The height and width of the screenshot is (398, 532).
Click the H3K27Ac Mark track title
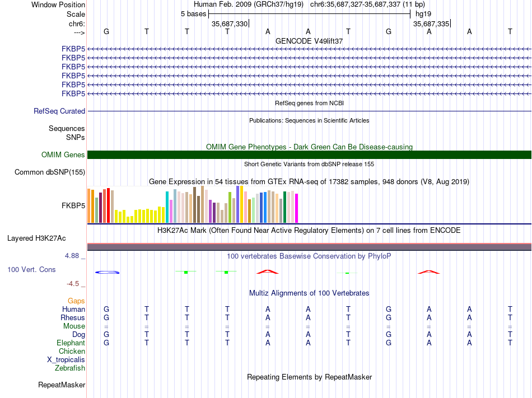(x=309, y=231)
